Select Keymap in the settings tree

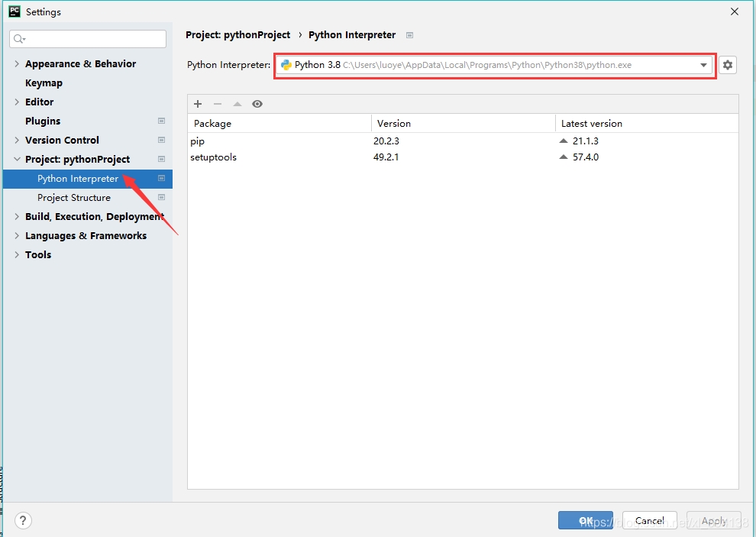[x=44, y=82]
